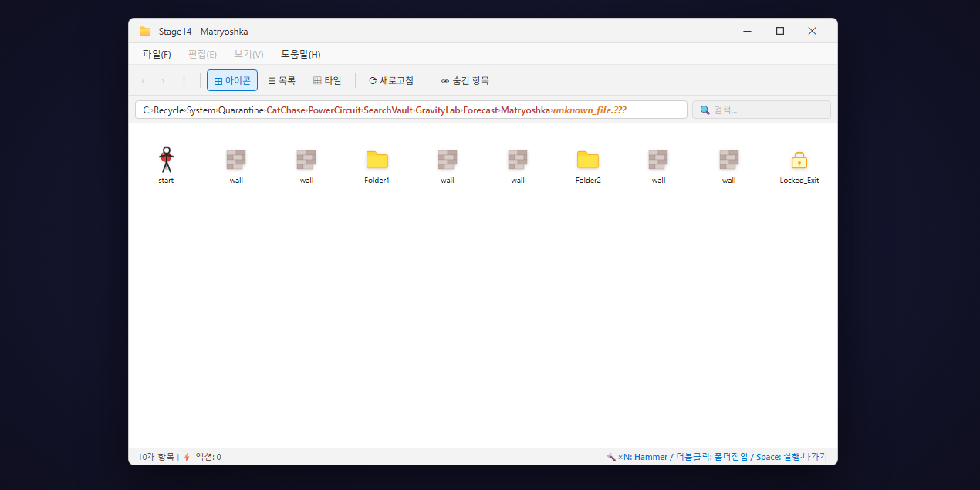Open the 편집(E) menu

coord(202,54)
